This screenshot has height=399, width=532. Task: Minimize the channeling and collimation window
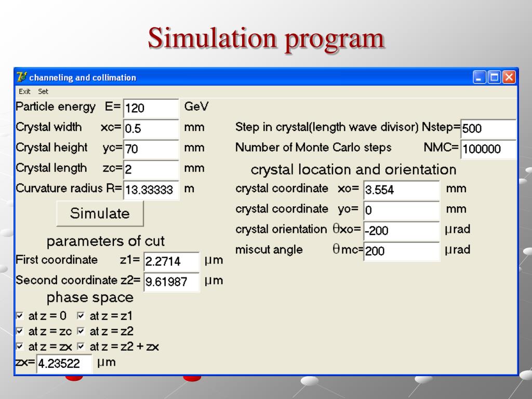click(479, 77)
